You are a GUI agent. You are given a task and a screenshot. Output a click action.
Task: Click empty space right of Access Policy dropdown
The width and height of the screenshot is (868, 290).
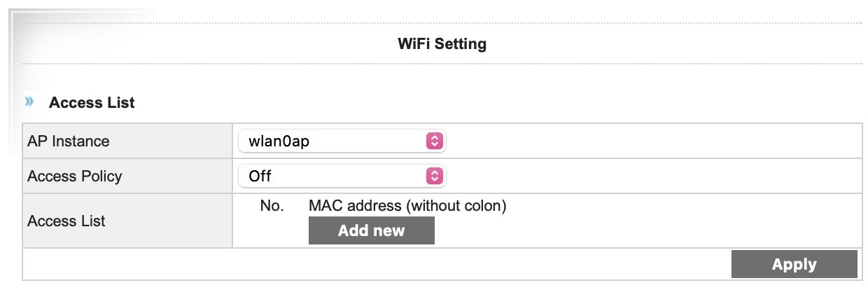coord(651,176)
